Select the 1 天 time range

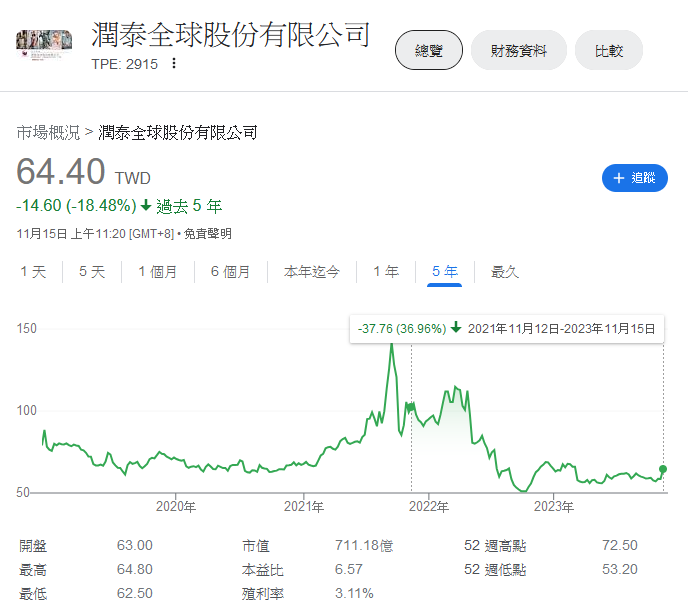tap(33, 271)
